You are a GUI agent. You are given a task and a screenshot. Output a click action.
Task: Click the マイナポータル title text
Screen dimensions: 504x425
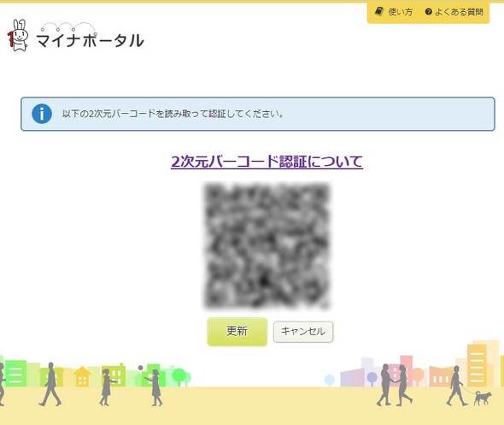click(90, 40)
